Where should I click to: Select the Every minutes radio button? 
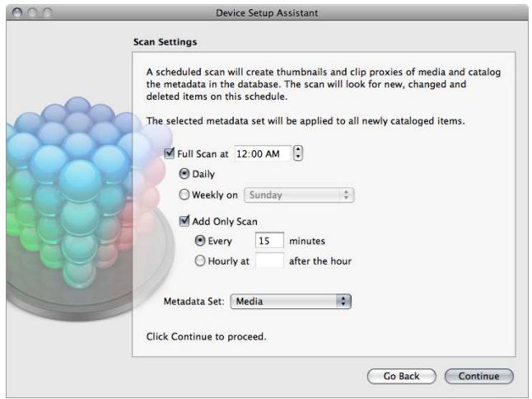tap(200, 241)
